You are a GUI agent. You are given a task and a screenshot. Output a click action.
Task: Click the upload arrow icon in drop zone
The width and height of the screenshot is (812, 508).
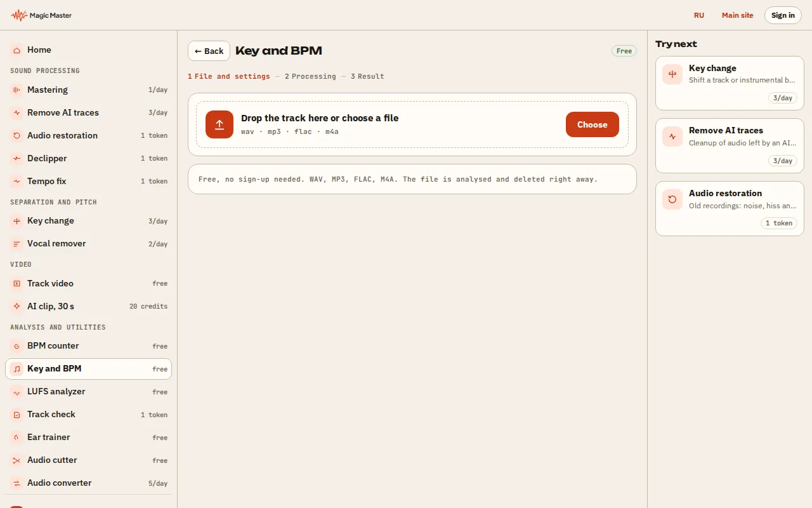click(219, 124)
